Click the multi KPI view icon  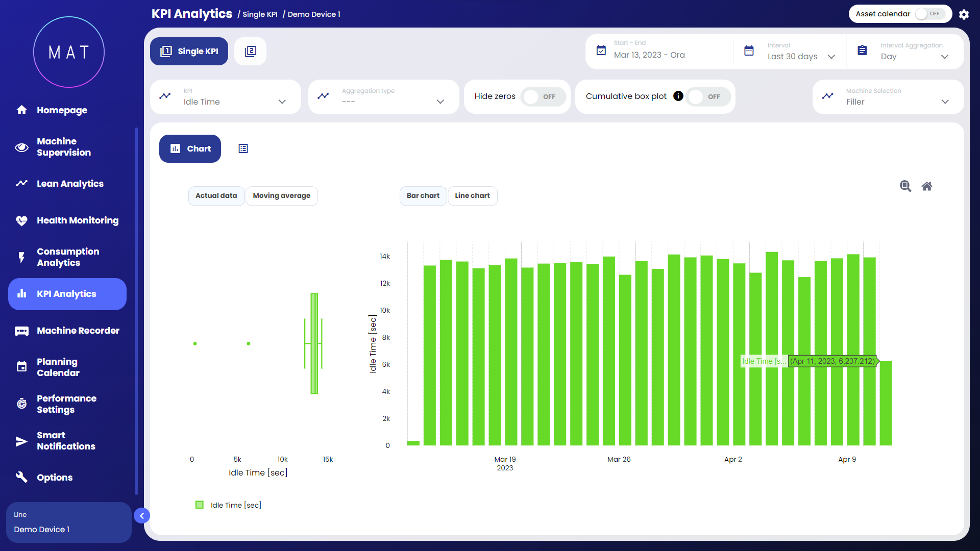[x=250, y=51]
